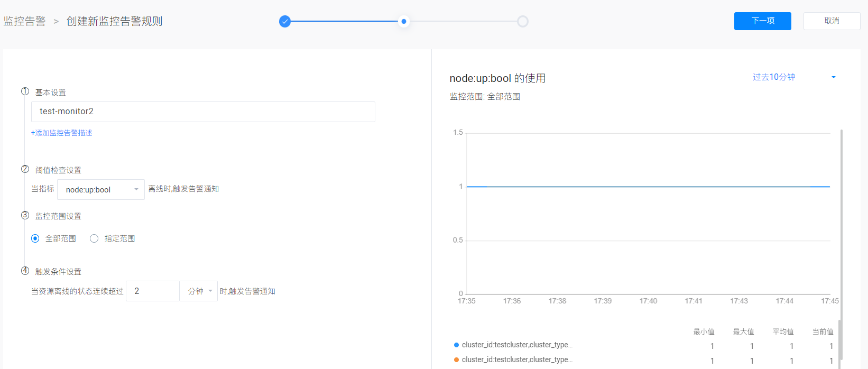This screenshot has height=369, width=868.
Task: Click the blue legend dot of first cluster series
Action: (456, 345)
